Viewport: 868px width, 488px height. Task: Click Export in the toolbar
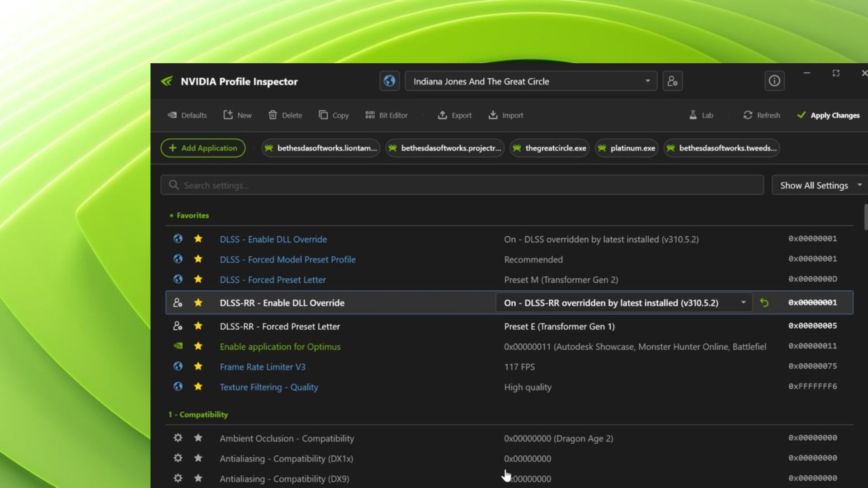click(454, 115)
